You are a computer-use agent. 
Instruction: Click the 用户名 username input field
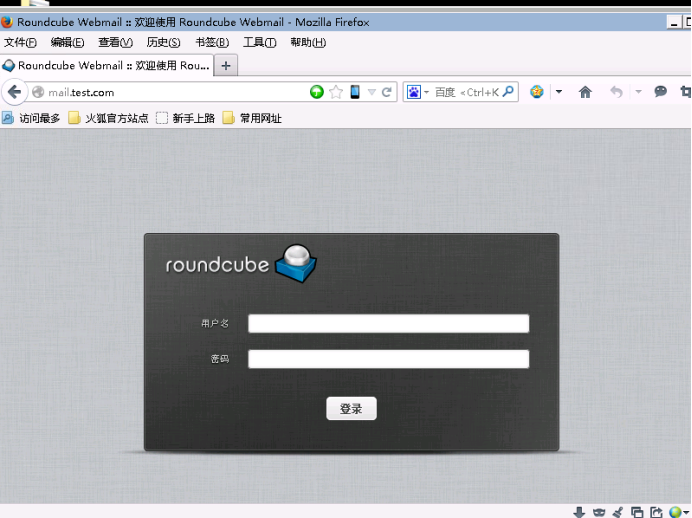388,323
